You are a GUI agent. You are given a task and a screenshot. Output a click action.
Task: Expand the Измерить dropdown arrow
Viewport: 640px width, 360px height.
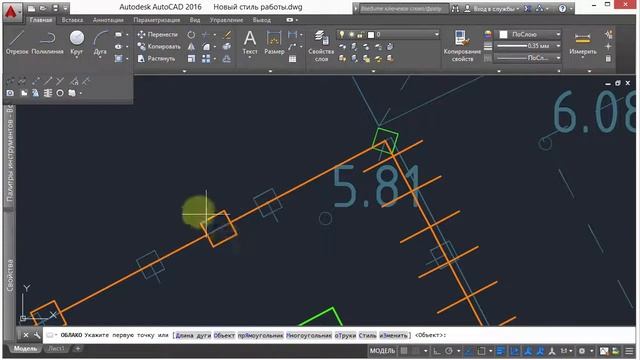[582, 58]
